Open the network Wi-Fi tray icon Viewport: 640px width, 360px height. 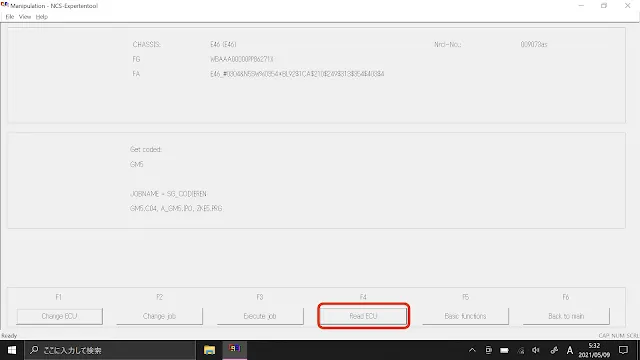pyautogui.click(x=521, y=350)
